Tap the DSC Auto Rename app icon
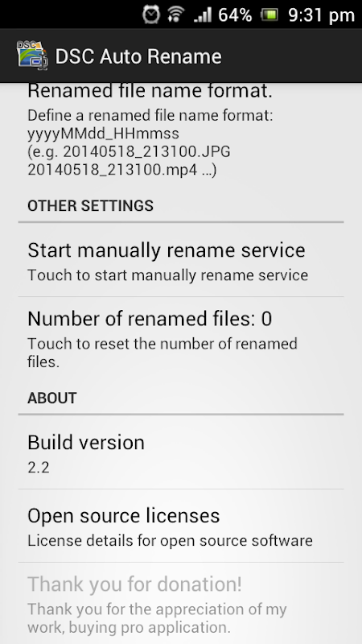362x644 pixels. coord(32,56)
